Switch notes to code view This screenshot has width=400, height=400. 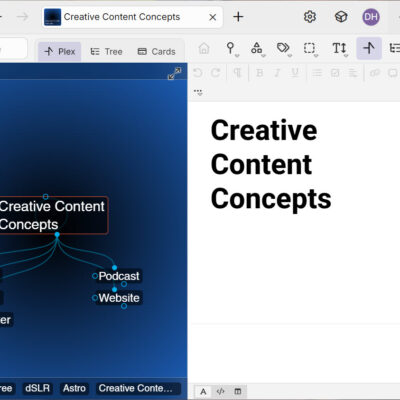(220, 391)
